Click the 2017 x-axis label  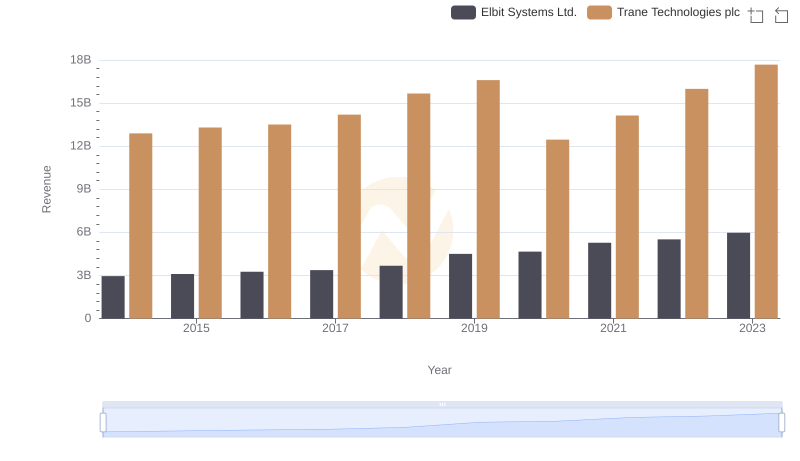335,328
